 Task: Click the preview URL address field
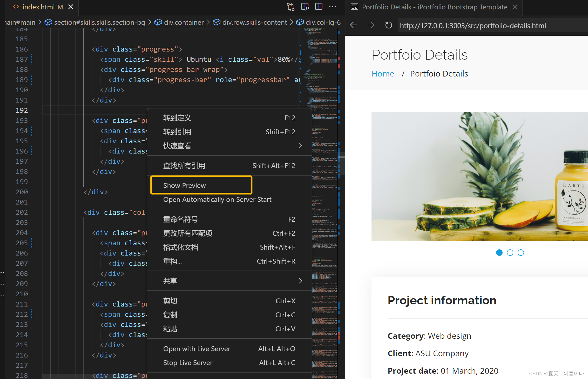(x=473, y=26)
